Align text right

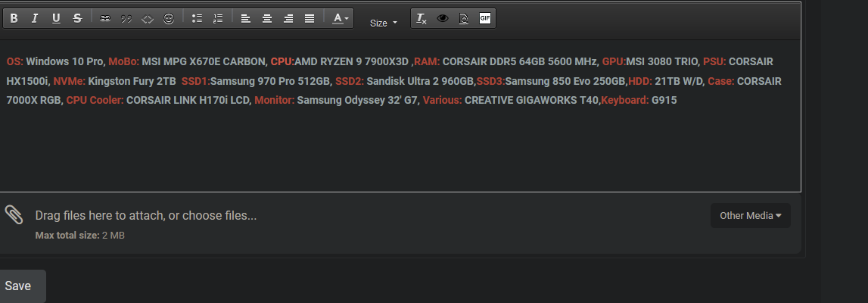[288, 18]
